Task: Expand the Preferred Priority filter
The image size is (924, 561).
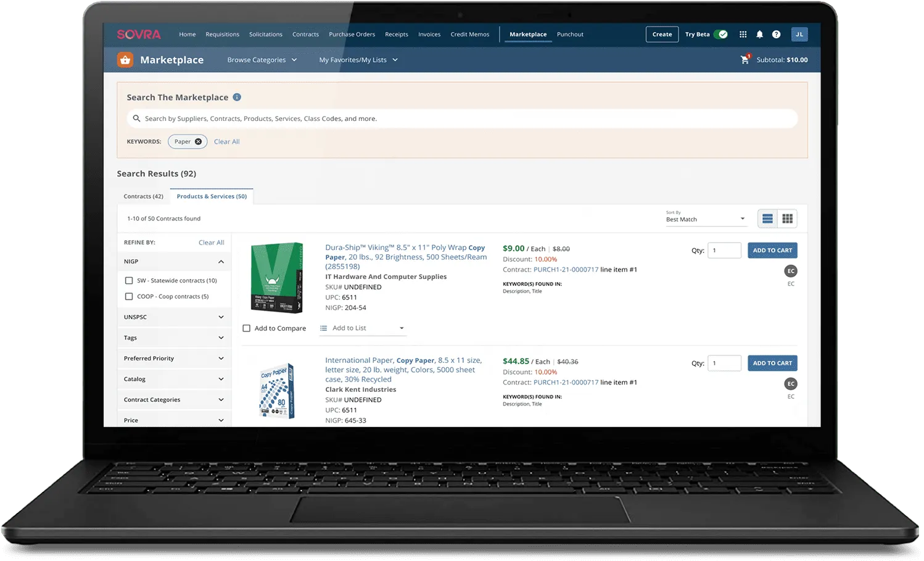Action: point(174,359)
